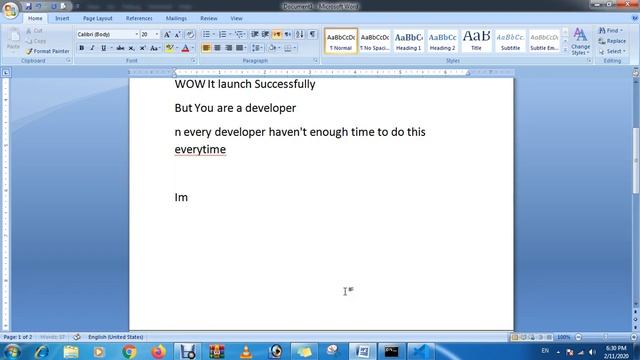Open Clipboard pane launcher
The width and height of the screenshot is (640, 360).
(68, 60)
